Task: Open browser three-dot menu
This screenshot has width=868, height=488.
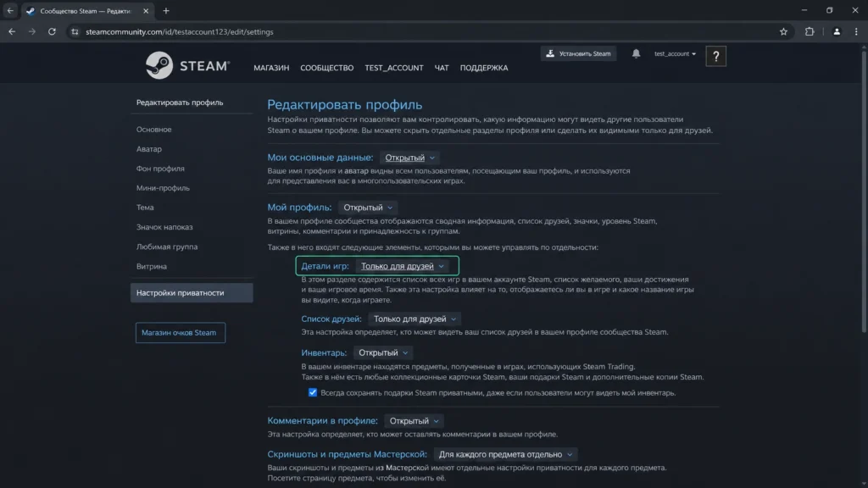Action: (856, 31)
